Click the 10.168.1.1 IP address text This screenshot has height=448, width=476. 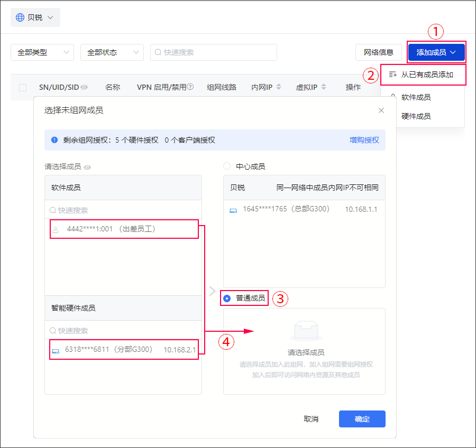coord(361,209)
